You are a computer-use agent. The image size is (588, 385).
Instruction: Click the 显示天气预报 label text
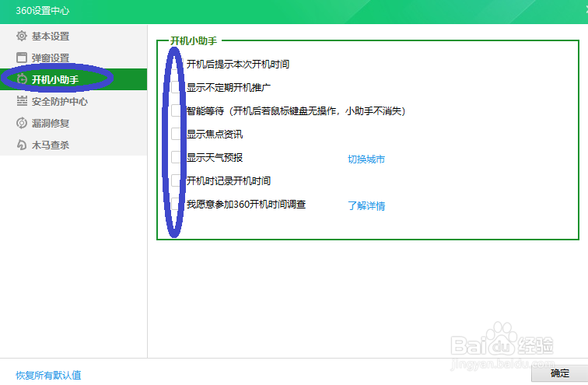pos(215,157)
